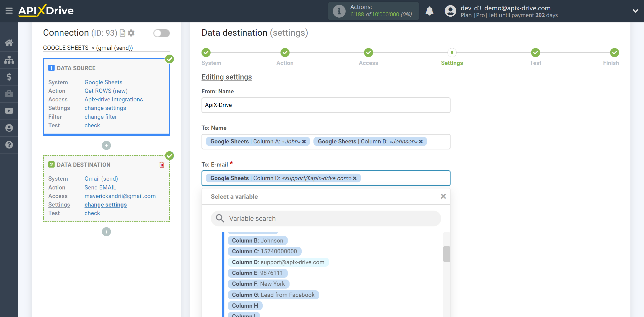
Task: Open the connections sitemap icon
Action: coord(9,60)
